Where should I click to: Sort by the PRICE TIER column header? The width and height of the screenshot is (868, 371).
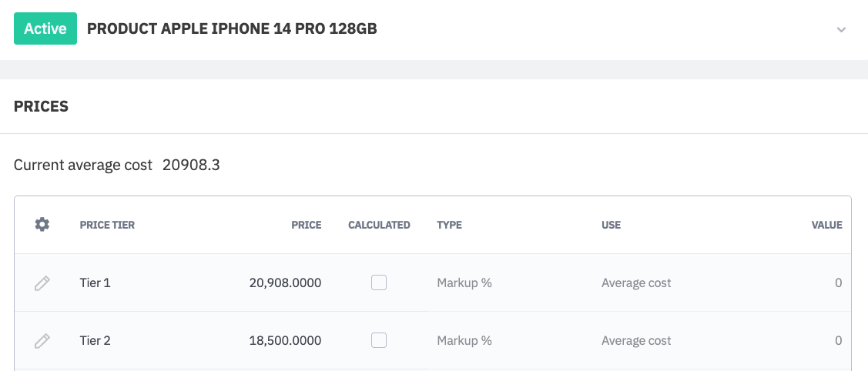(107, 226)
